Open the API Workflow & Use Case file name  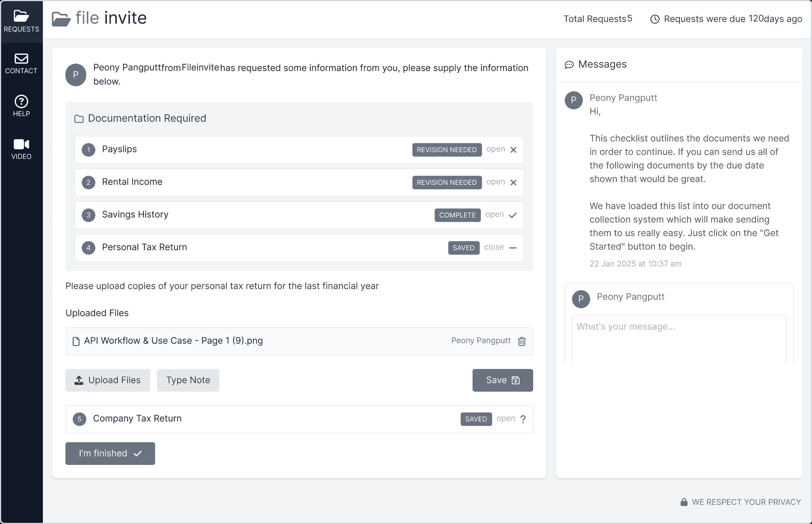pyautogui.click(x=173, y=341)
